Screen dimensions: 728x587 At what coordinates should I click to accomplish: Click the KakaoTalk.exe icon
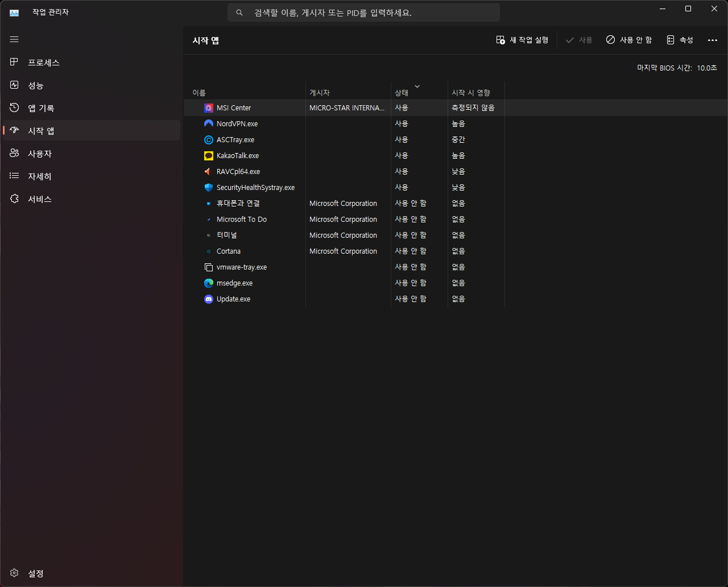tap(209, 155)
